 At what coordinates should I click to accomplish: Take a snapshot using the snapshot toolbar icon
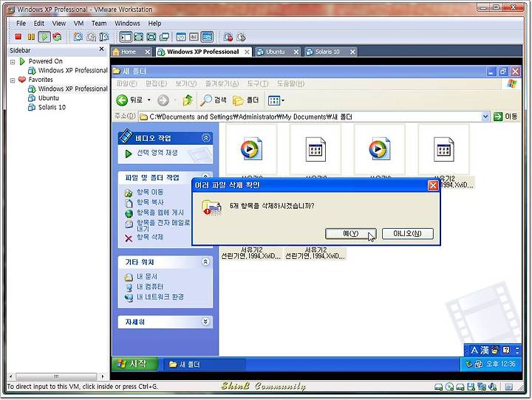click(78, 37)
